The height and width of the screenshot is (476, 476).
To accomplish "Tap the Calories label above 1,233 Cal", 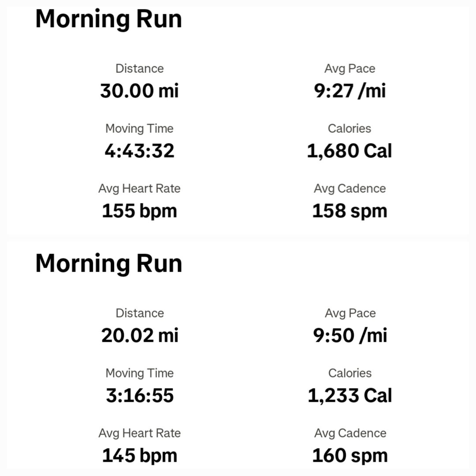I will click(350, 373).
